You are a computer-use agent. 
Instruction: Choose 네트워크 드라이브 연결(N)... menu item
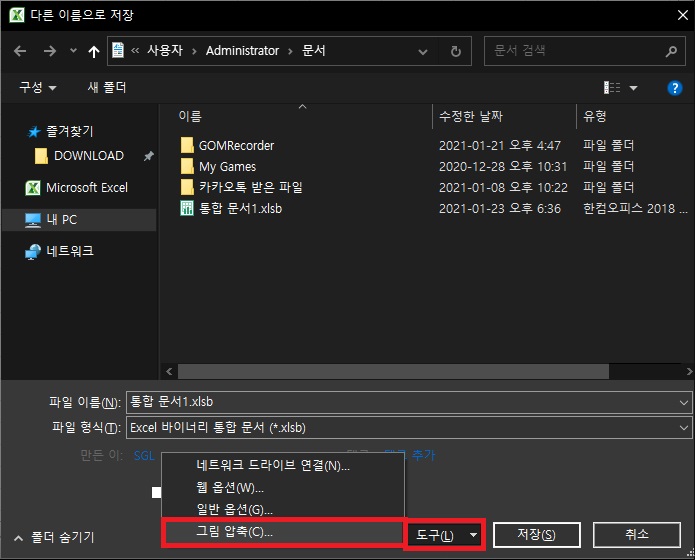283,465
